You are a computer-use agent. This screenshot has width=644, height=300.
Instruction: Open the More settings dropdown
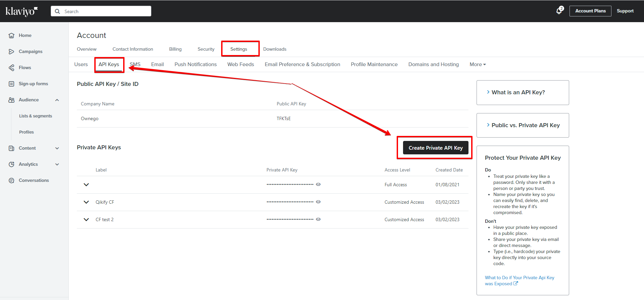pos(478,64)
